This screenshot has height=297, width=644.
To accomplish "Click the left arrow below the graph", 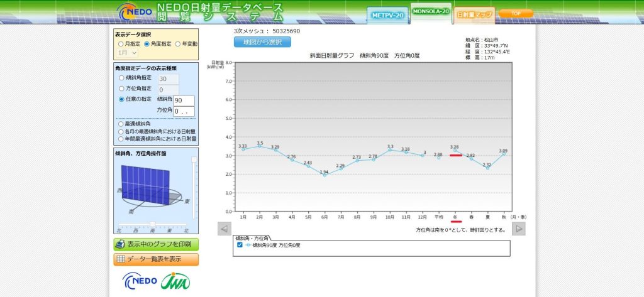I will click(225, 229).
